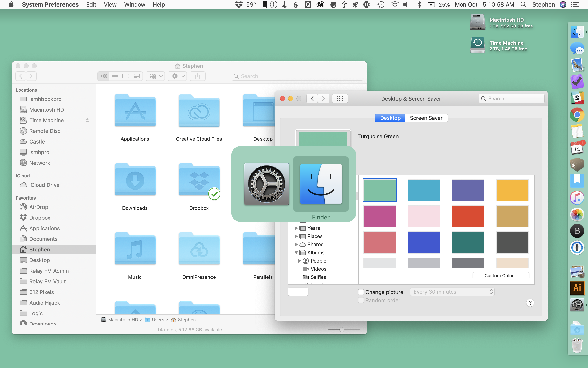This screenshot has height=368, width=588.
Task: Open iTunes from the Dock
Action: (577, 198)
